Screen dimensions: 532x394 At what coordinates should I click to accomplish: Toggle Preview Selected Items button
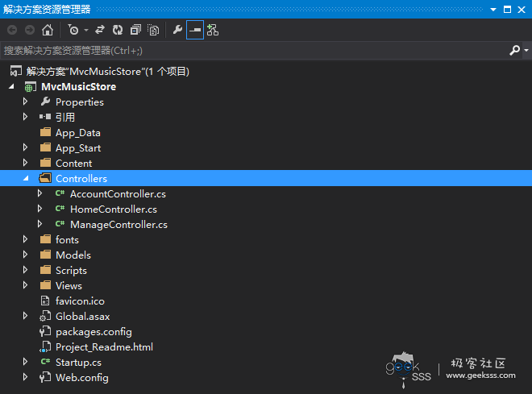pyautogui.click(x=195, y=30)
